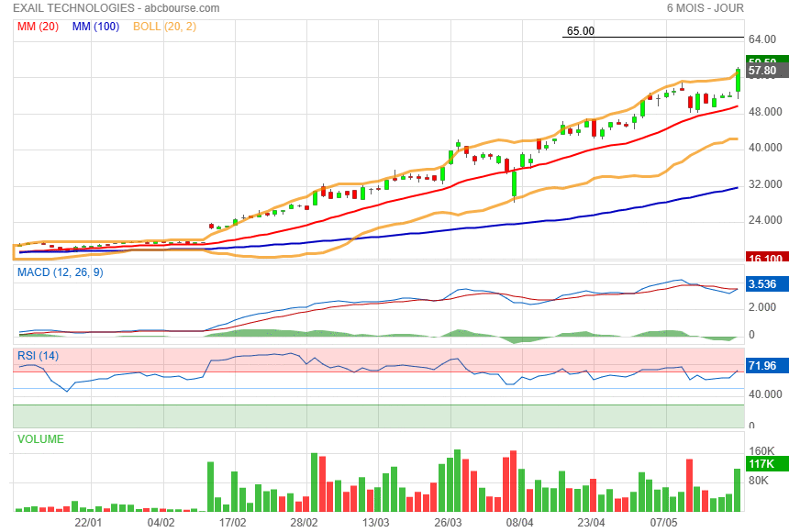The width and height of the screenshot is (789, 532).
Task: Click the 2.000 MACD axis label
Action: coord(762,307)
